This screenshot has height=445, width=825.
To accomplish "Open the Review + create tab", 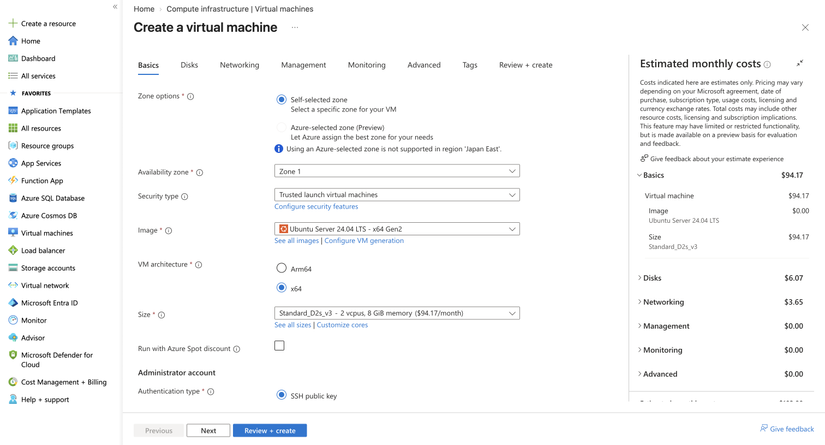I will (526, 65).
